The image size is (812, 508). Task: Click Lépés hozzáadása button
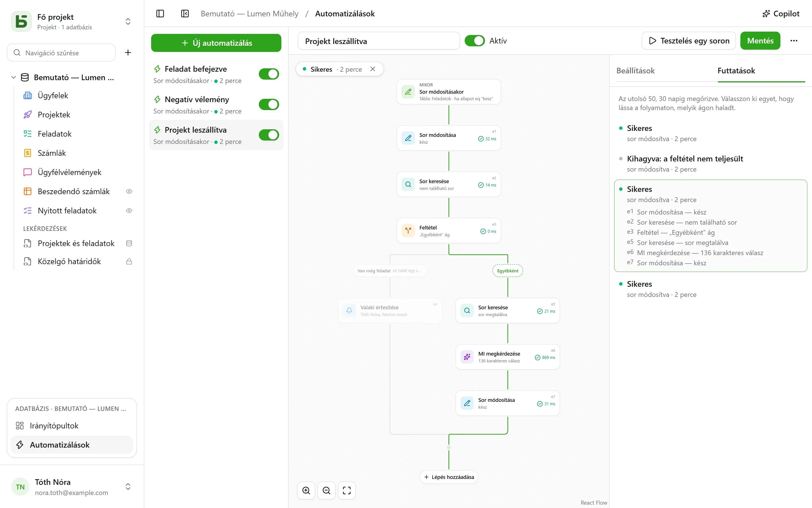(449, 477)
